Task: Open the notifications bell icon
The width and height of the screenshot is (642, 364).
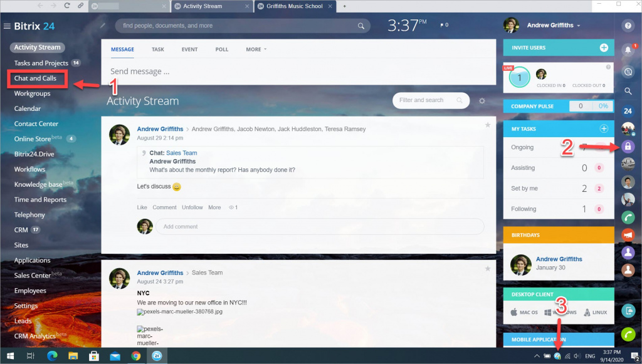Action: point(628,50)
